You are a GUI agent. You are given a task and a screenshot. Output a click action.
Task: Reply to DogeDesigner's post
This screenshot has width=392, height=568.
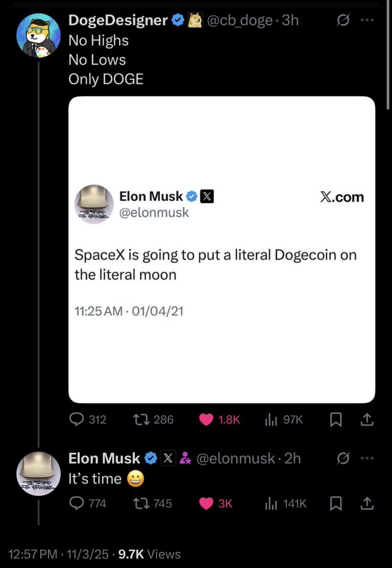[76, 420]
